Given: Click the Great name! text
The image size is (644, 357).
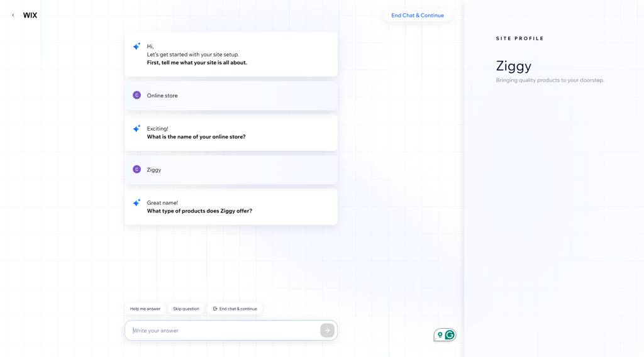Looking at the screenshot, I should [162, 203].
